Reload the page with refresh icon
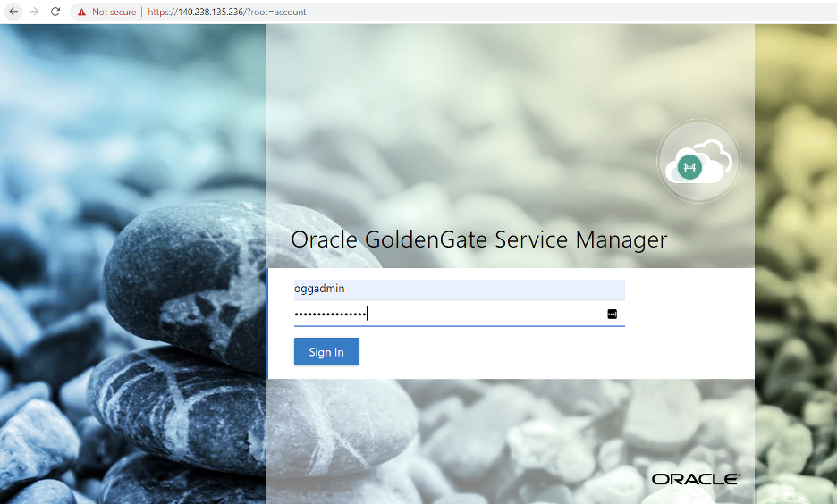Image resolution: width=837 pixels, height=504 pixels. pos(55,12)
